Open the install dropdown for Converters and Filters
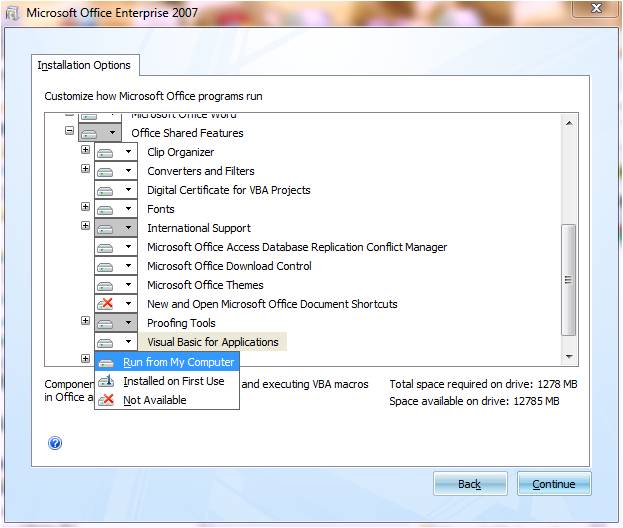The image size is (623, 528). coord(128,170)
